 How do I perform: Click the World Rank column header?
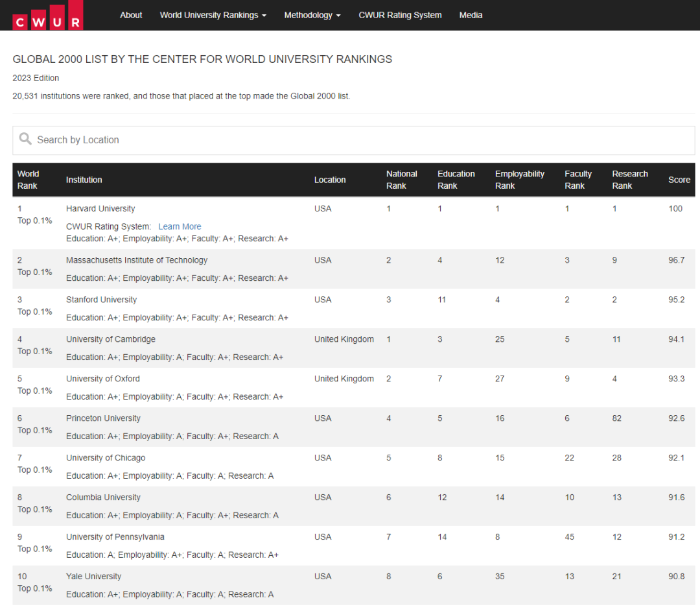click(28, 180)
